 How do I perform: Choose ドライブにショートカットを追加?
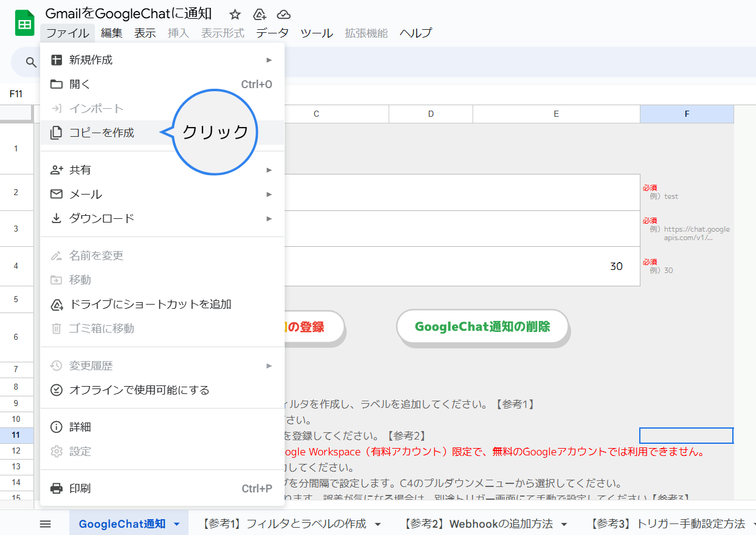point(162,304)
